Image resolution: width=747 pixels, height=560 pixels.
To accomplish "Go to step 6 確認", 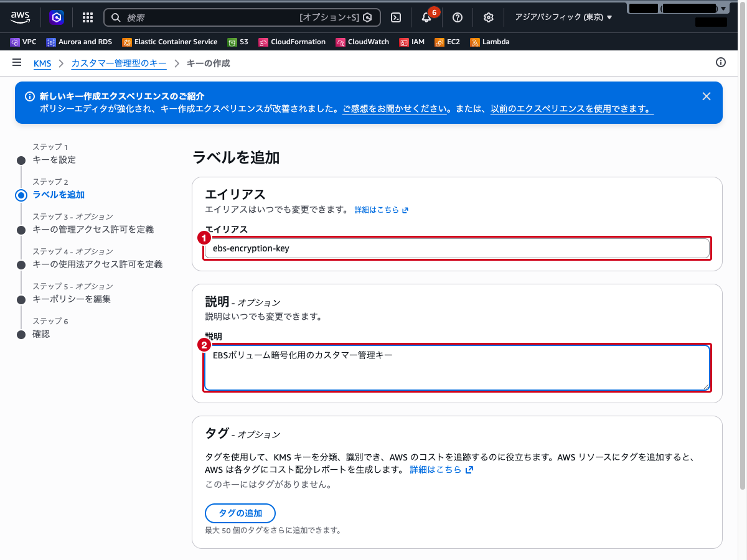I will pos(41,334).
